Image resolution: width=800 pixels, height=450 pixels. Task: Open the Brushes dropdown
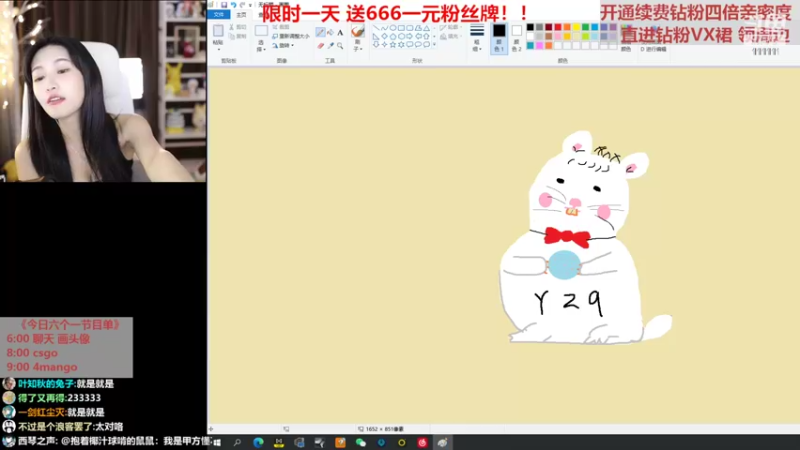[357, 46]
